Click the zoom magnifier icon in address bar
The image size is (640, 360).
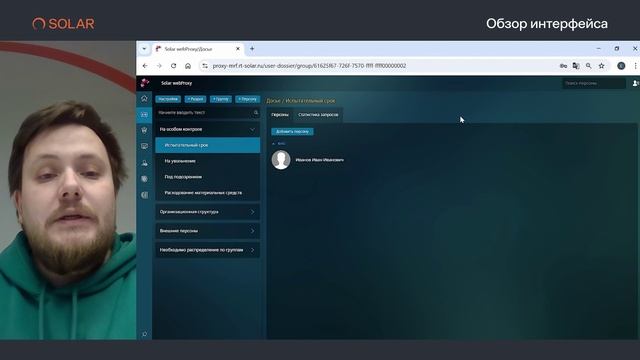tap(589, 66)
